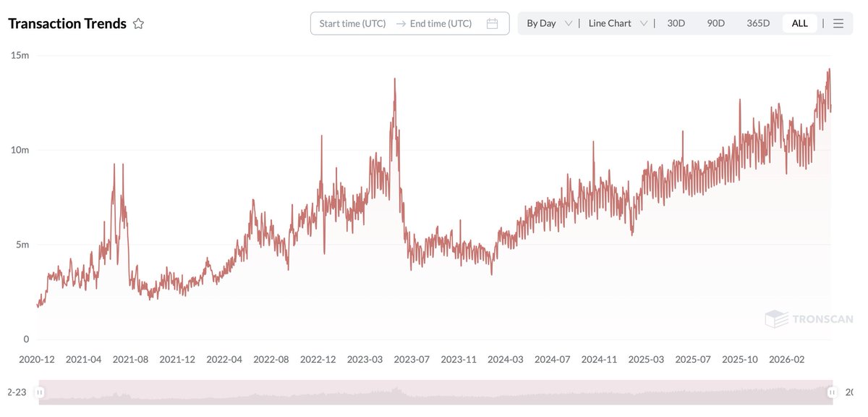Screen dimensions: 868x417
Task: Open the calendar date picker icon
Action: point(493,23)
